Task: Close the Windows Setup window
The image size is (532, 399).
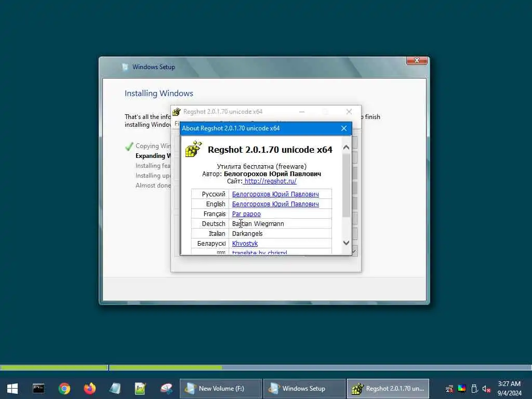Action: [417, 60]
